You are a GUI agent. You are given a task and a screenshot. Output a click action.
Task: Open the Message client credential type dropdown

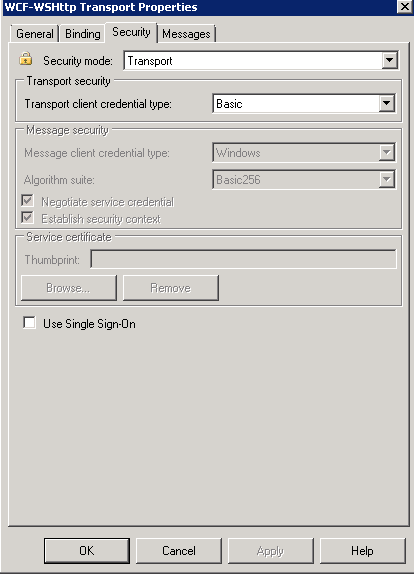pyautogui.click(x=386, y=152)
